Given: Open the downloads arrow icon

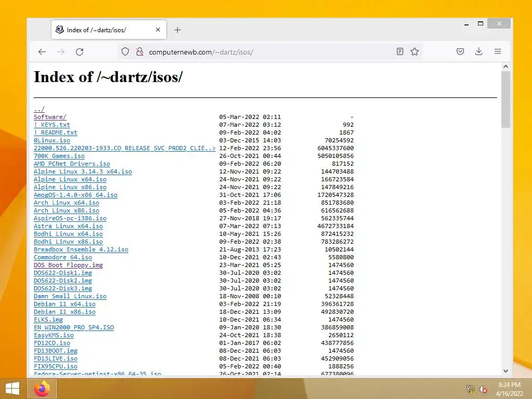Looking at the screenshot, I should 478,51.
